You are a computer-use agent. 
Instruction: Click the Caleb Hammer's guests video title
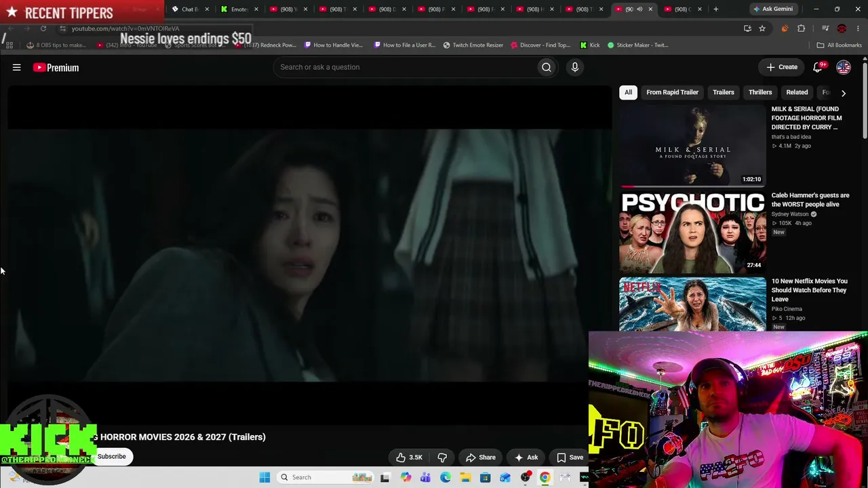(810, 200)
